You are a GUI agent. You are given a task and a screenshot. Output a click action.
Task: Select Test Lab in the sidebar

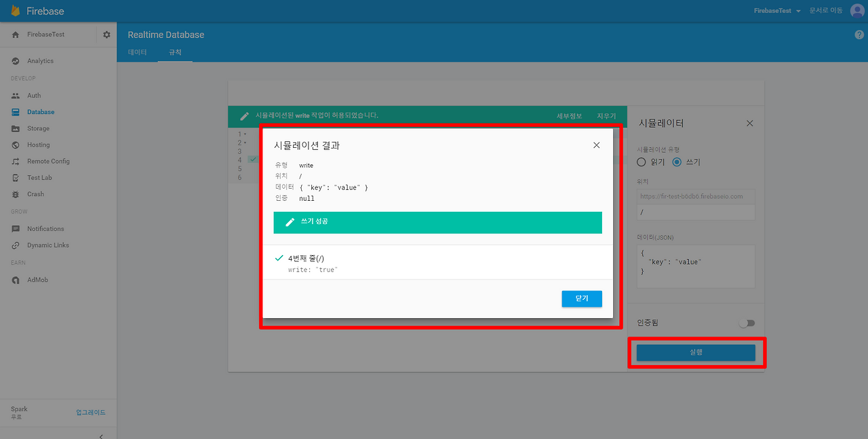click(x=39, y=177)
